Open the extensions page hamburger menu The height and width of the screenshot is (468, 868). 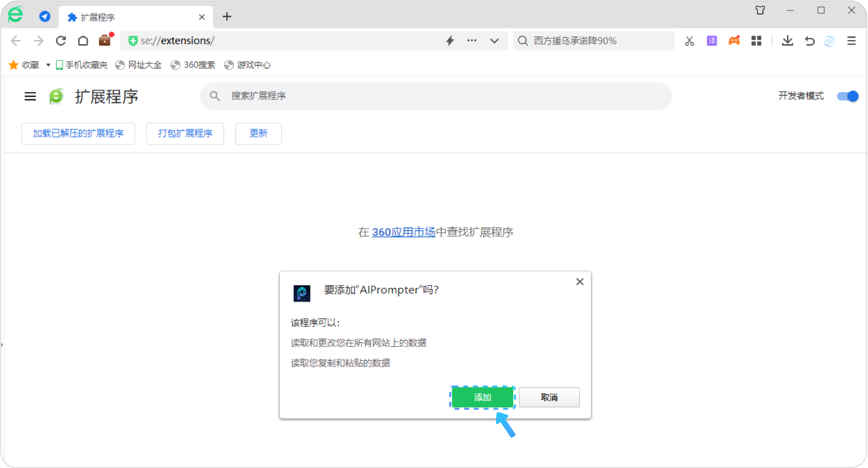tap(30, 97)
